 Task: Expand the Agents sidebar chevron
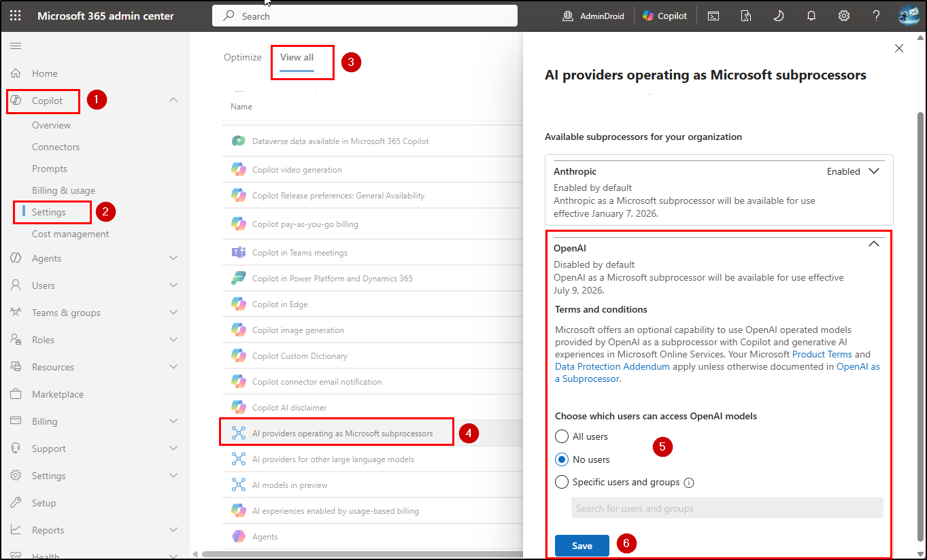coord(173,258)
